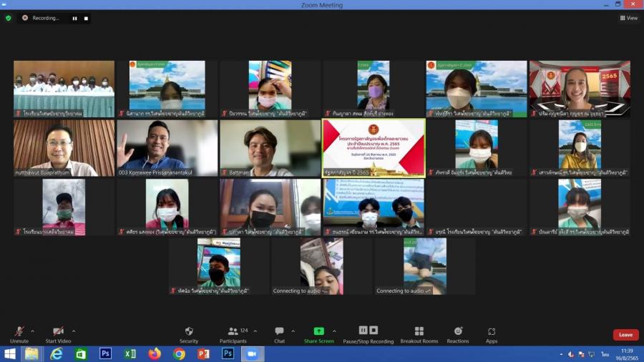Open the Participants panel

coord(233,334)
